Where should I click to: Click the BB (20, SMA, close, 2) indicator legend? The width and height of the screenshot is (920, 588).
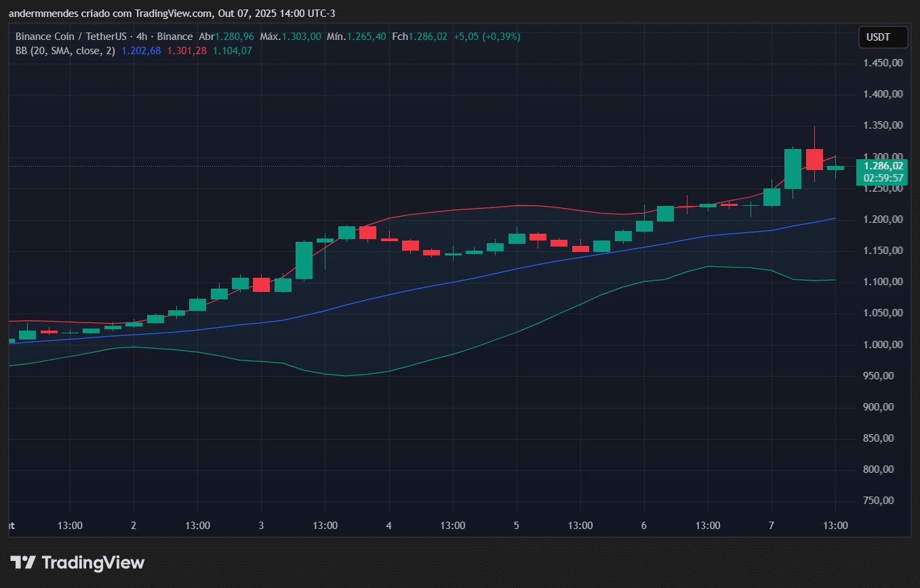coord(65,50)
